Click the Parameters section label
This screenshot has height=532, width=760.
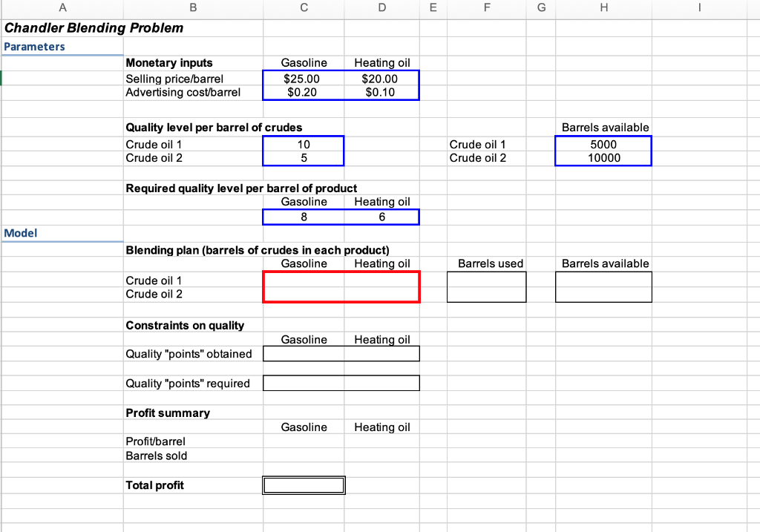34,46
